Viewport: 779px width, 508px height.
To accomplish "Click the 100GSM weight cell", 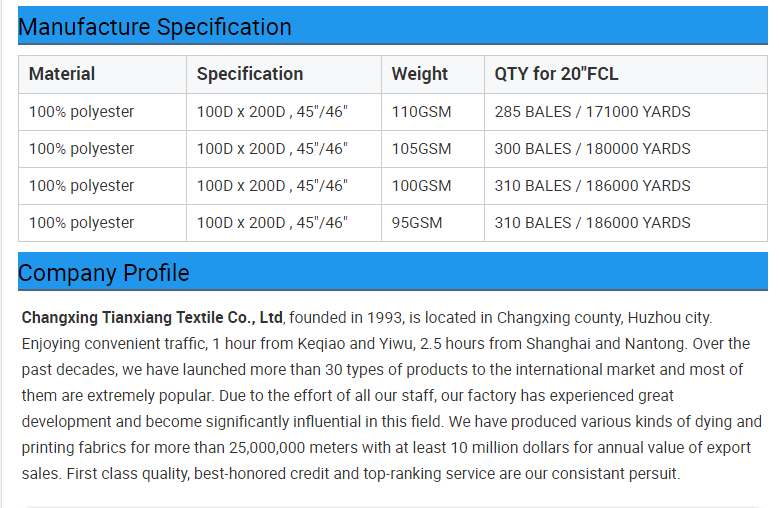I will point(421,186).
